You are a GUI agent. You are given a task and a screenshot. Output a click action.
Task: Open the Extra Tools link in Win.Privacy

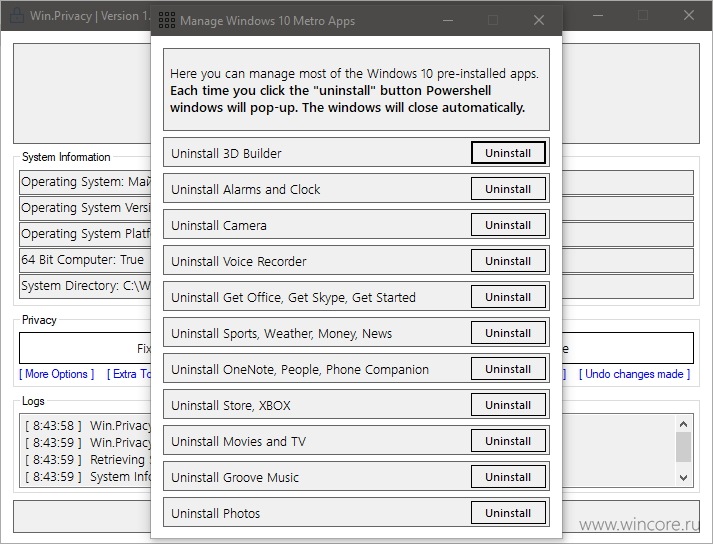129,374
